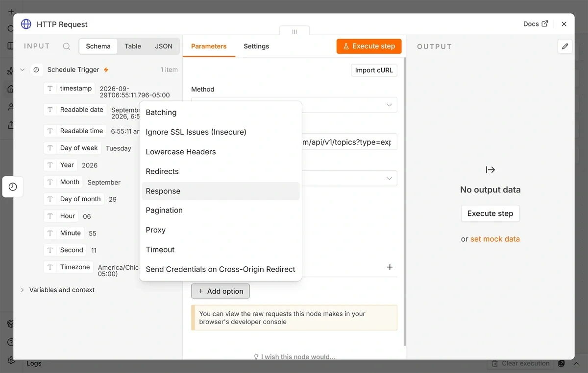Click the lightning bolt trigger icon
Viewport: 588px width, 373px height.
(106, 70)
